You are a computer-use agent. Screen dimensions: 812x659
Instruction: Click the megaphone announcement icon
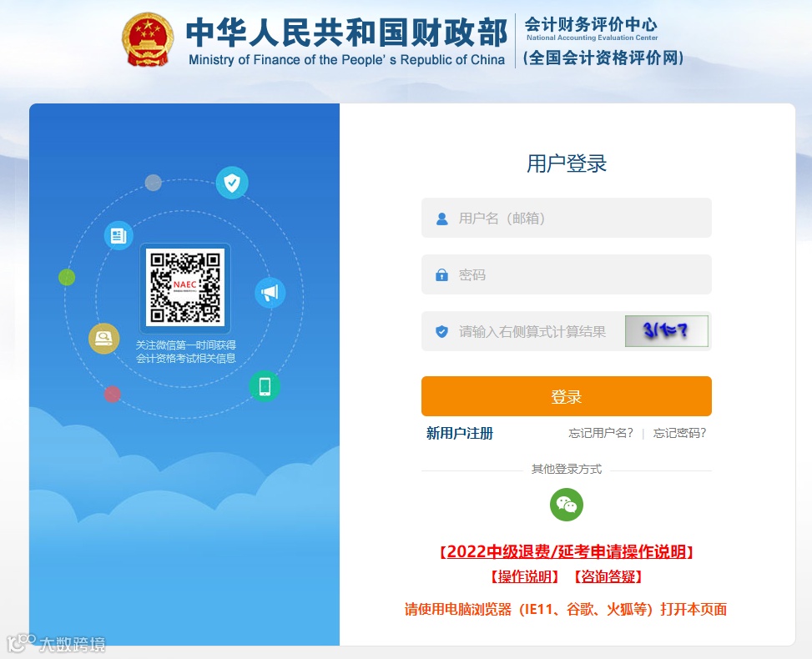coord(270,293)
